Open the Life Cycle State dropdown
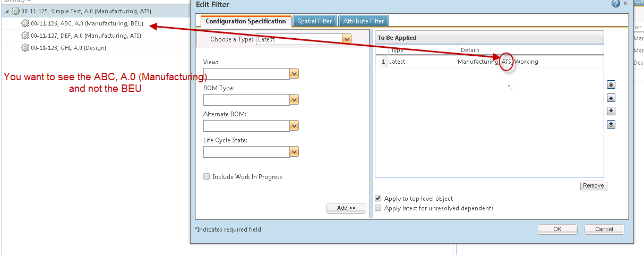Image resolution: width=644 pixels, height=255 pixels. (294, 152)
